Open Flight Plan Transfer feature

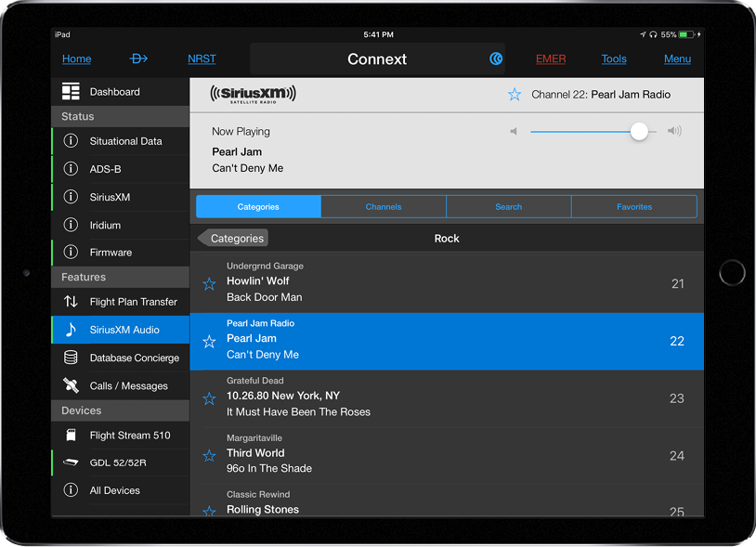pyautogui.click(x=120, y=302)
